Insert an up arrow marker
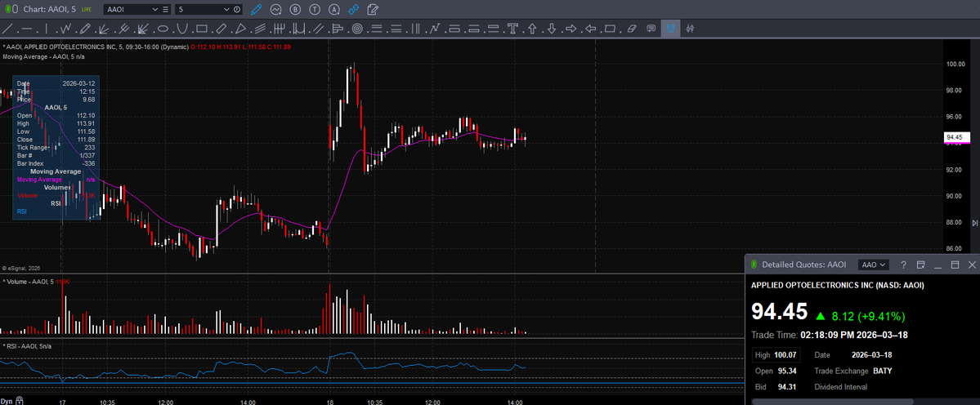Viewport: 980px width, 405px height. tap(532, 29)
